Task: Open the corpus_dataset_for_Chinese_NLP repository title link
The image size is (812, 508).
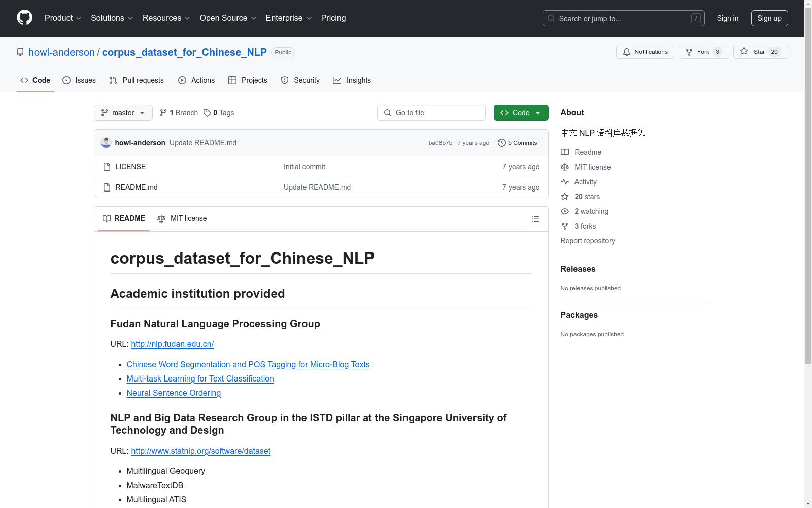Action: click(184, 52)
